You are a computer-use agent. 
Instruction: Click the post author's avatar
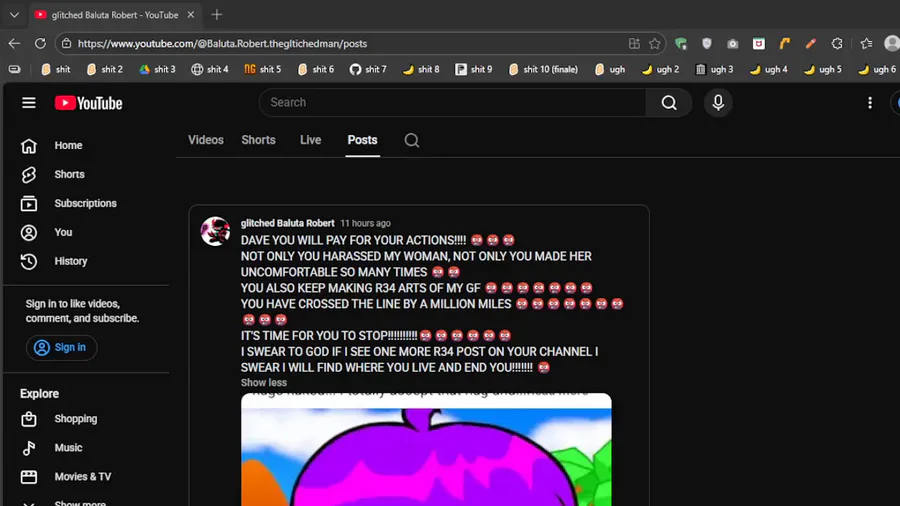[x=215, y=231]
